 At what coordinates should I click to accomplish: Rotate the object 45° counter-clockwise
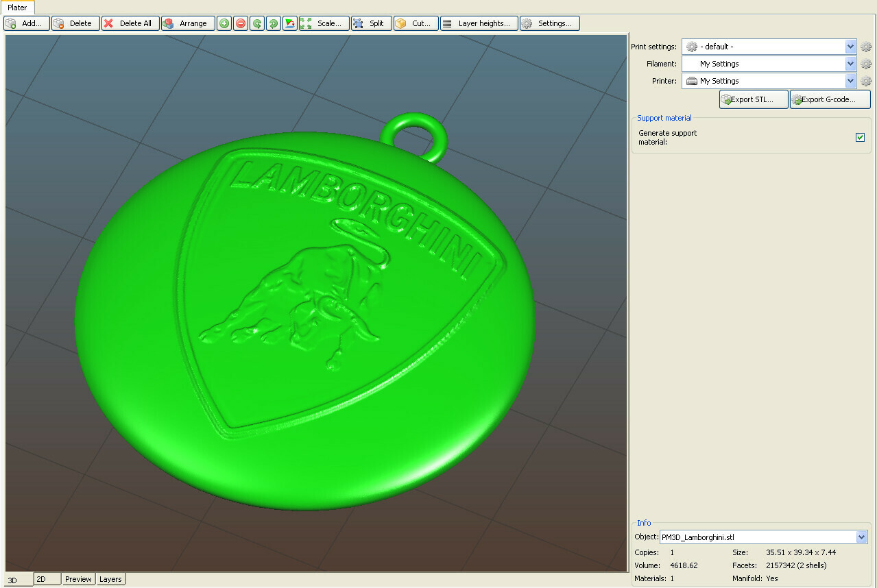click(257, 23)
